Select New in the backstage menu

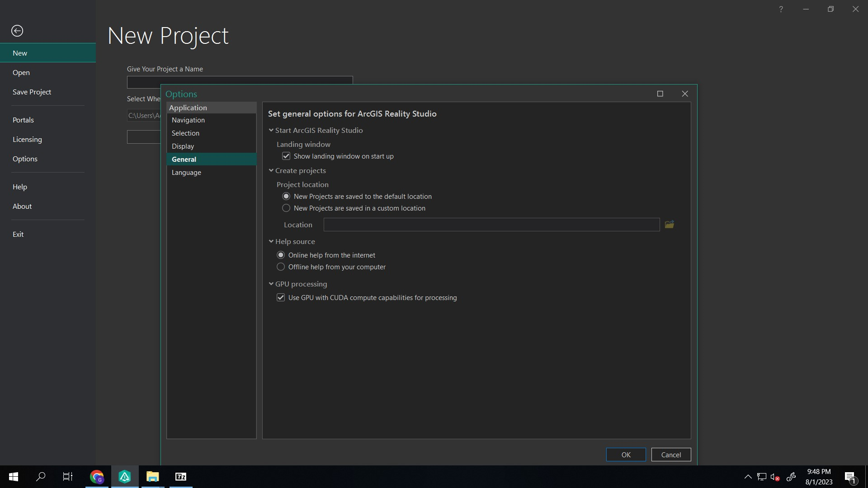pos(48,53)
